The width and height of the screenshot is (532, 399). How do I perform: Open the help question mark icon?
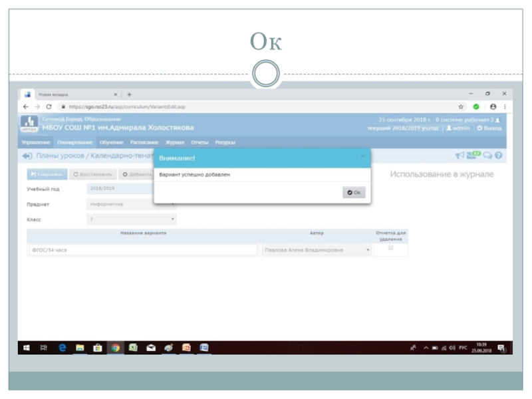498,156
